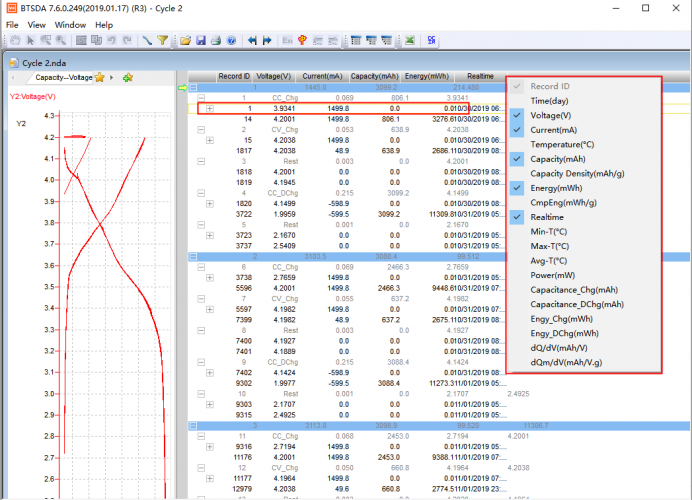Open the Window menu
The height and width of the screenshot is (500, 692).
tap(70, 25)
